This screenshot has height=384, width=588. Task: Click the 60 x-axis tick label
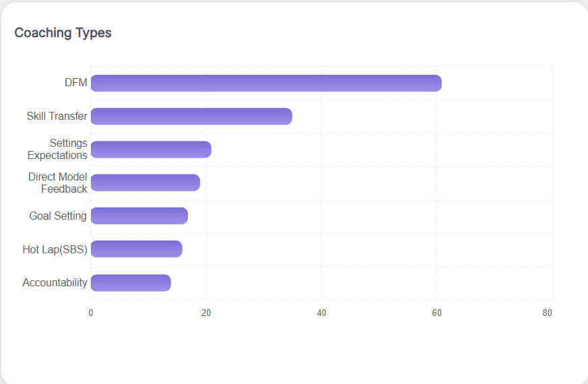[x=436, y=313]
